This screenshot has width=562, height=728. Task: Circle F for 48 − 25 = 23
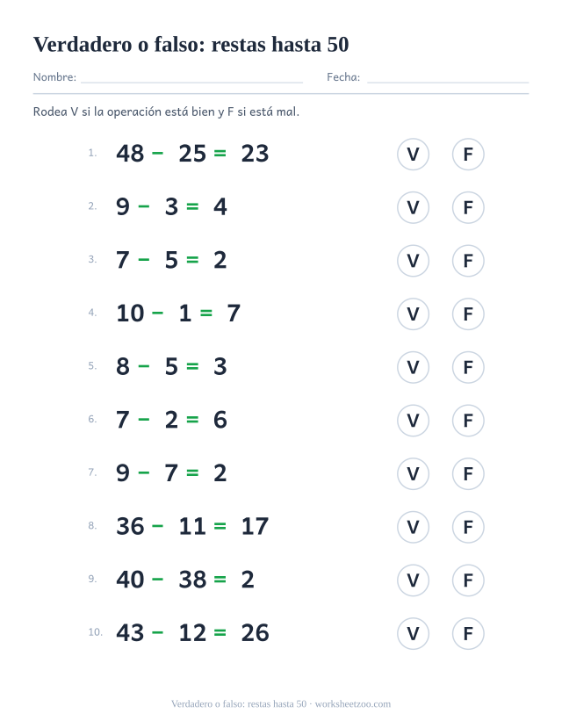(x=468, y=155)
